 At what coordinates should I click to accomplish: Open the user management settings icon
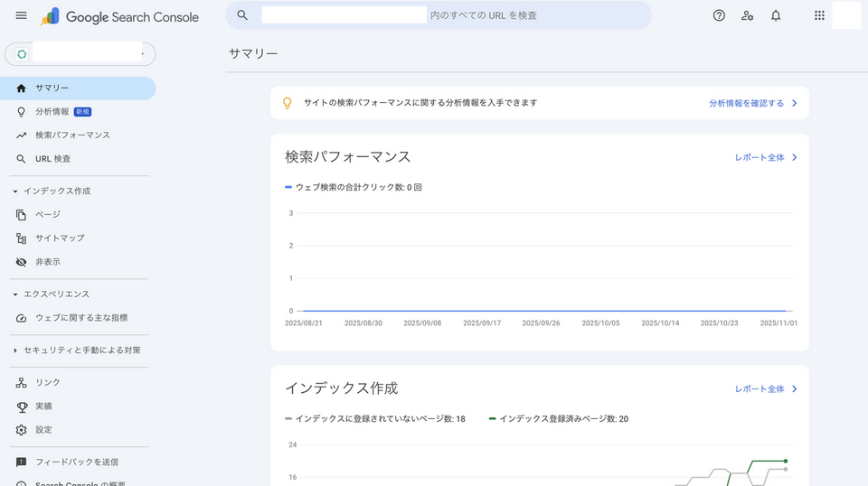pyautogui.click(x=747, y=15)
